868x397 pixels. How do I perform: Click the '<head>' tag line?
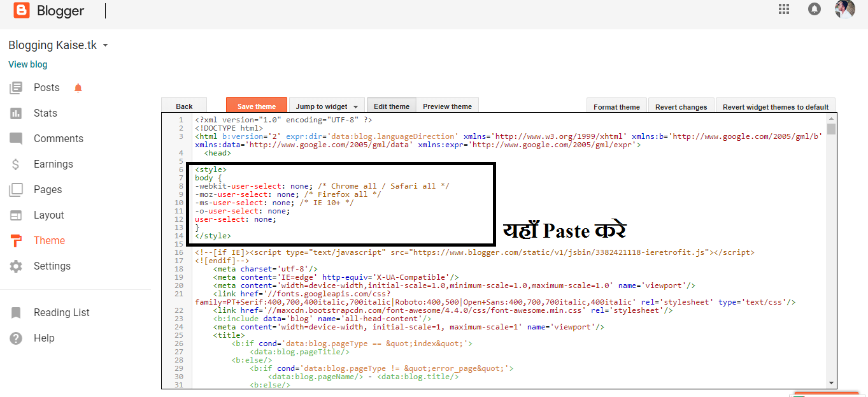click(218, 153)
